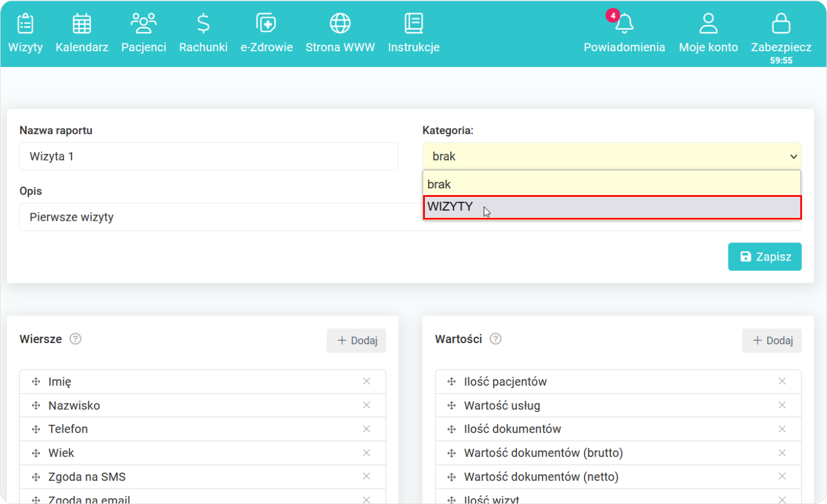This screenshot has height=504, width=827.
Task: Remove the Wiek row
Action: (x=366, y=453)
